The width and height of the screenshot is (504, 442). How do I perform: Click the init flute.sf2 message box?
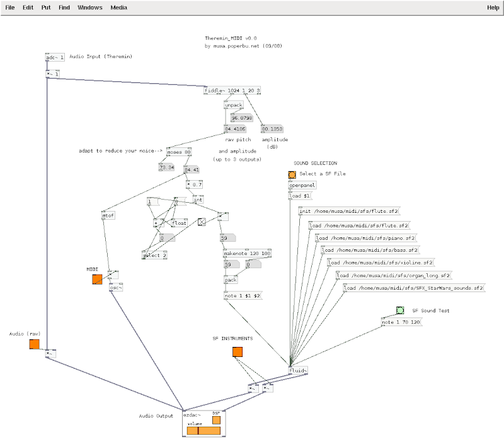pos(350,211)
